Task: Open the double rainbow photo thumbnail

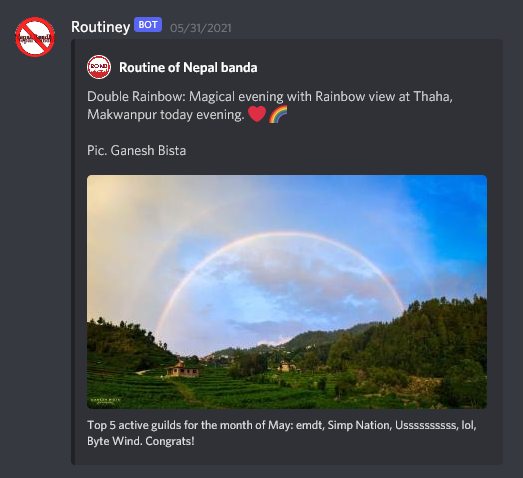Action: (287, 292)
